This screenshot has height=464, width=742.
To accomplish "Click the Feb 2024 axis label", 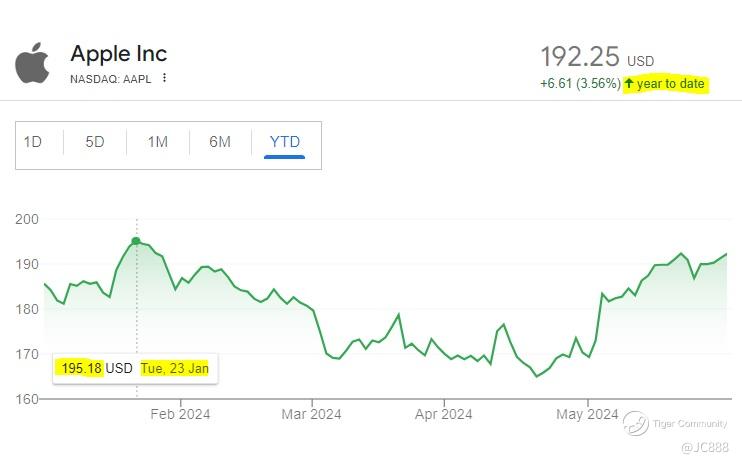I will [x=180, y=414].
